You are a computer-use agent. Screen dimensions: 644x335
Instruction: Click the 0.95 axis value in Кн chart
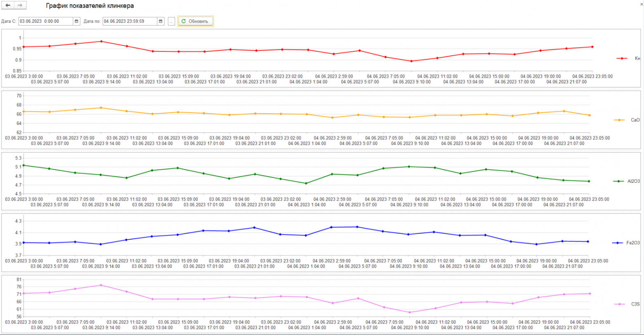[17, 49]
